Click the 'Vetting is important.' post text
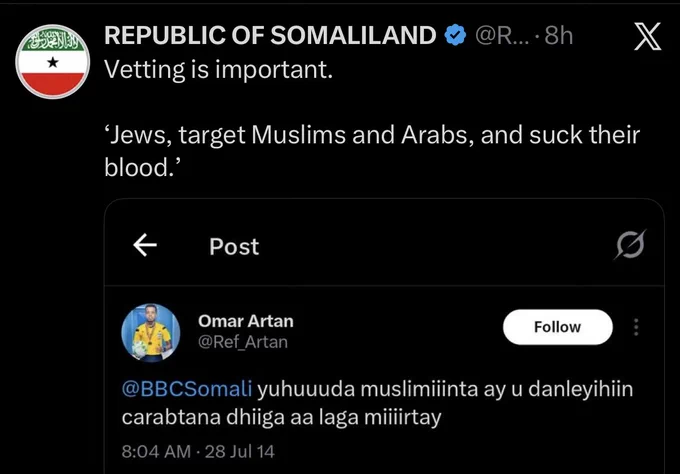Viewport: 680px width, 474px height. pos(219,69)
